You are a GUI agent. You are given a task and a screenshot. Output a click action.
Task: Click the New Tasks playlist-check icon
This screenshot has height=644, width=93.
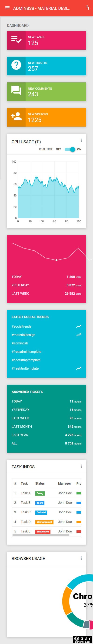point(16,40)
